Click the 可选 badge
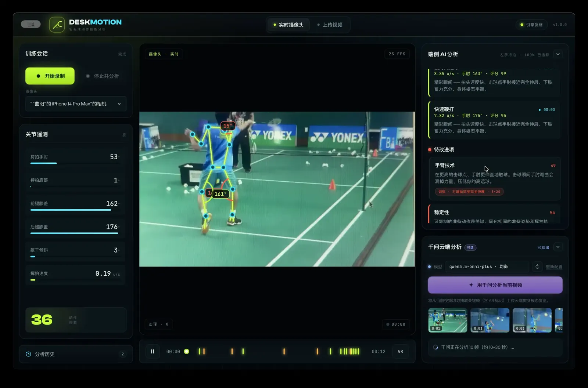Viewport: 588px width, 388px height. pyautogui.click(x=470, y=247)
